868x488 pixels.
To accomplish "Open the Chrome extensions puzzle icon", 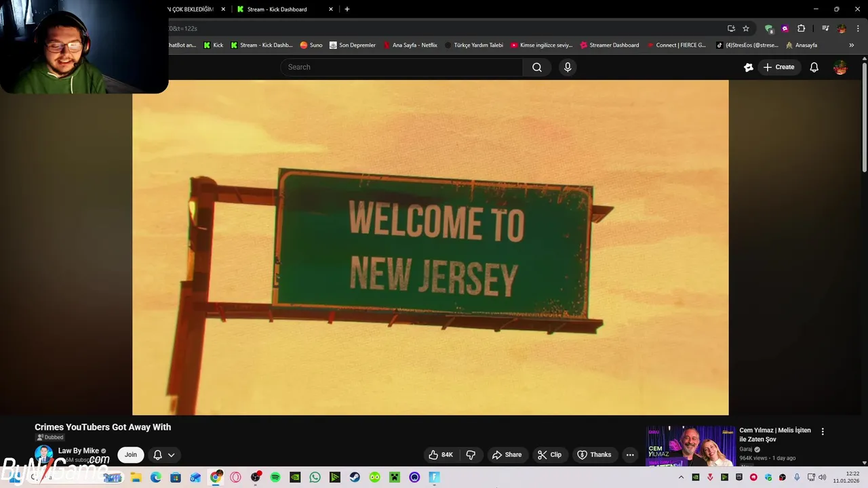I will [801, 28].
